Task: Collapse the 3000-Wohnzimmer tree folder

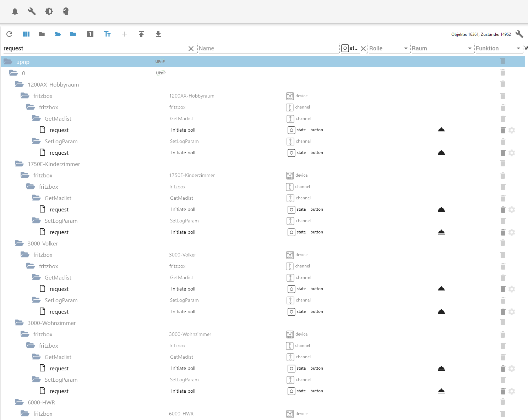Action: (x=19, y=323)
